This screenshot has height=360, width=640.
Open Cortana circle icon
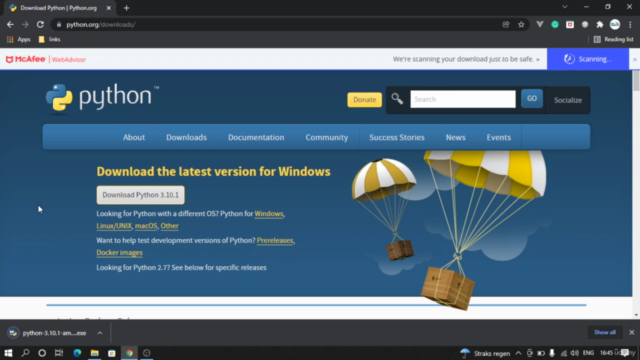coord(42,353)
